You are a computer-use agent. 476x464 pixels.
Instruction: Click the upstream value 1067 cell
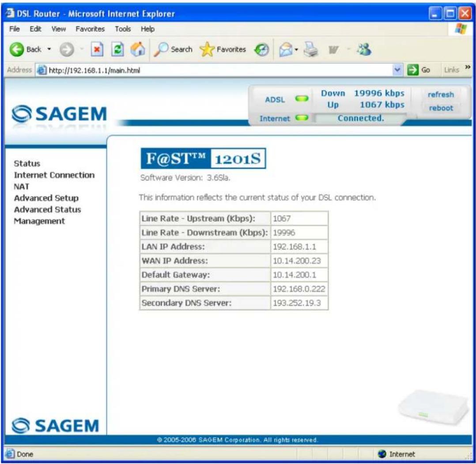[x=299, y=219]
